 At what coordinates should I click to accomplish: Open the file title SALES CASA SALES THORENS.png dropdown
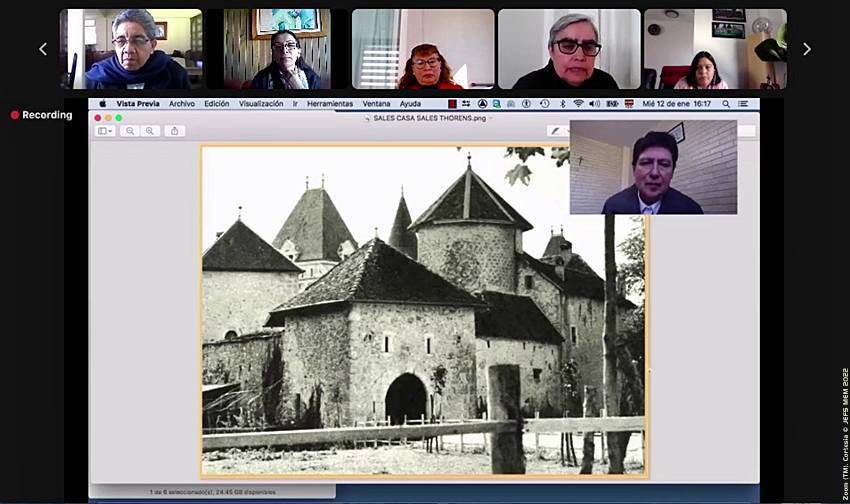pos(429,118)
